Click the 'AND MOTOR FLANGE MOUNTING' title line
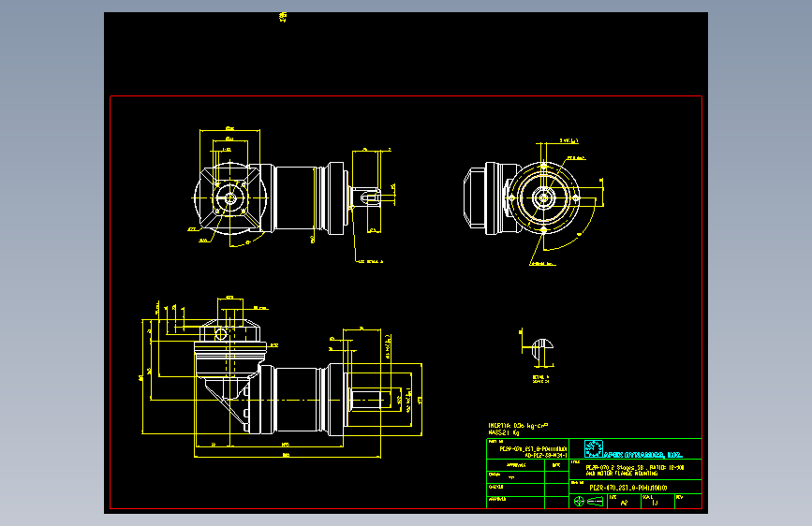 622,474
